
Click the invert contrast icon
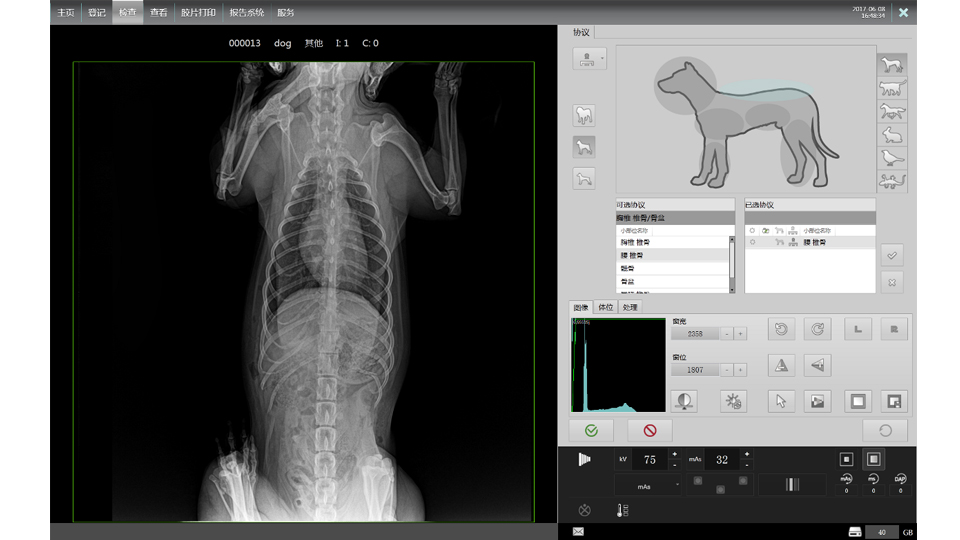pyautogui.click(x=684, y=401)
